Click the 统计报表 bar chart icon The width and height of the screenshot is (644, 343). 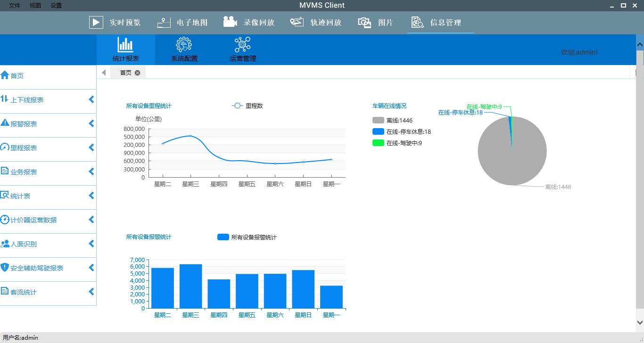pyautogui.click(x=125, y=45)
